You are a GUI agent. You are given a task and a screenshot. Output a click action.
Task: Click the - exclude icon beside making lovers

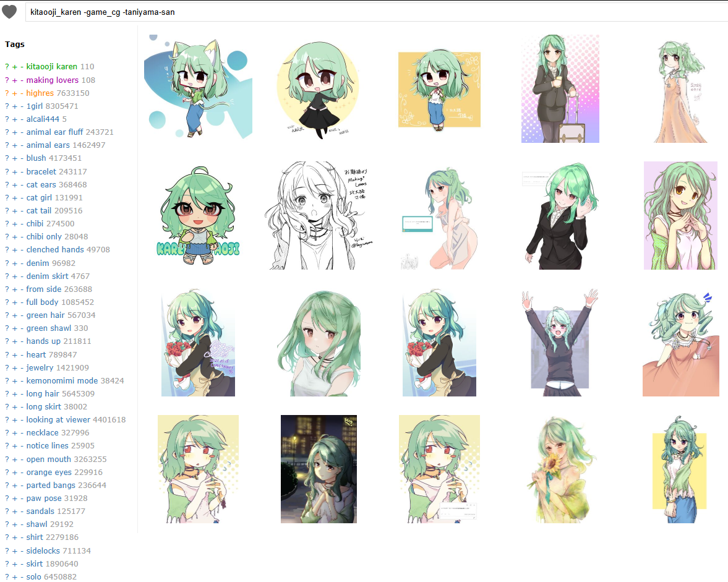(x=22, y=80)
